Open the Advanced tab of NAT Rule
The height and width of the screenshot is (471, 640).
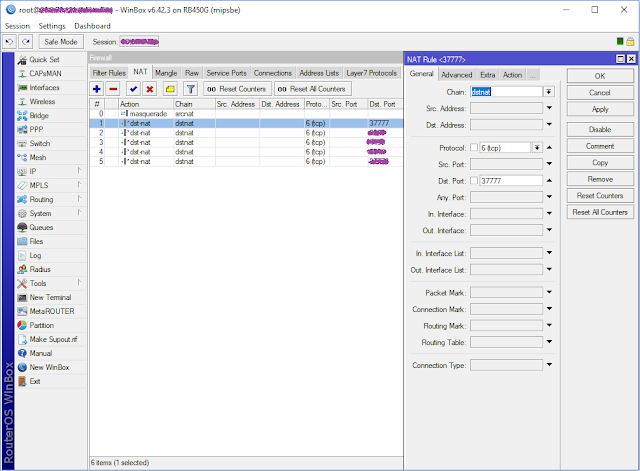tap(457, 75)
